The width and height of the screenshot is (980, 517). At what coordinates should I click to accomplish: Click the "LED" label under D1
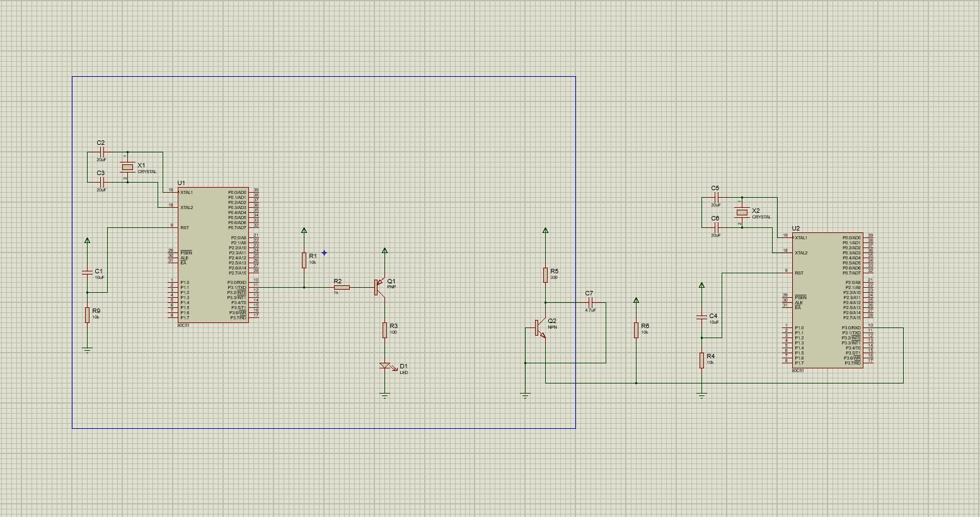click(x=404, y=372)
